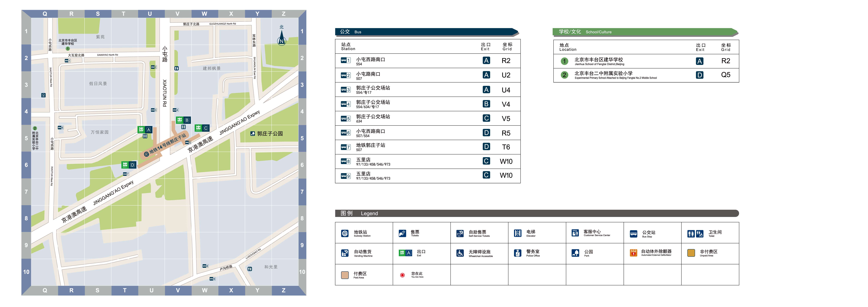Click the 学校/文化 School/Culture section header
The width and height of the screenshot is (868, 307).
pos(646,32)
